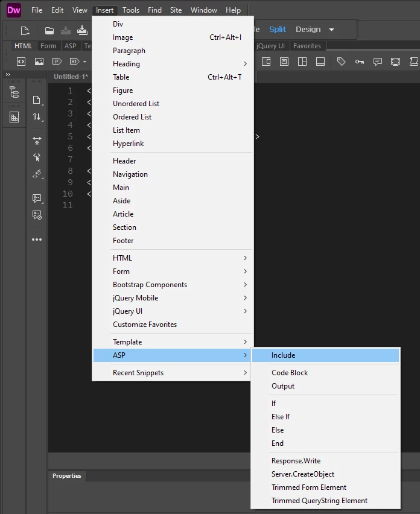This screenshot has width=420, height=514.
Task: Open the Properties panel tab
Action: point(67,475)
